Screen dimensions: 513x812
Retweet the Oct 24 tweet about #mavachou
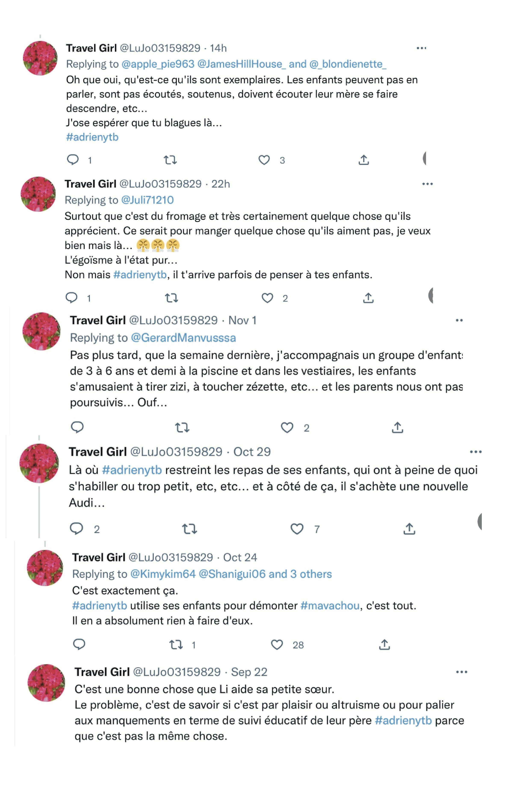[x=176, y=645]
